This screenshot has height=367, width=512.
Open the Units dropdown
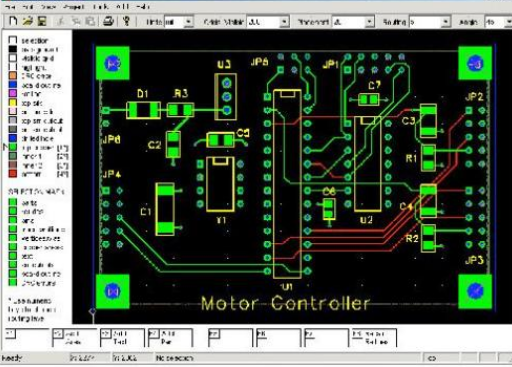(x=189, y=22)
